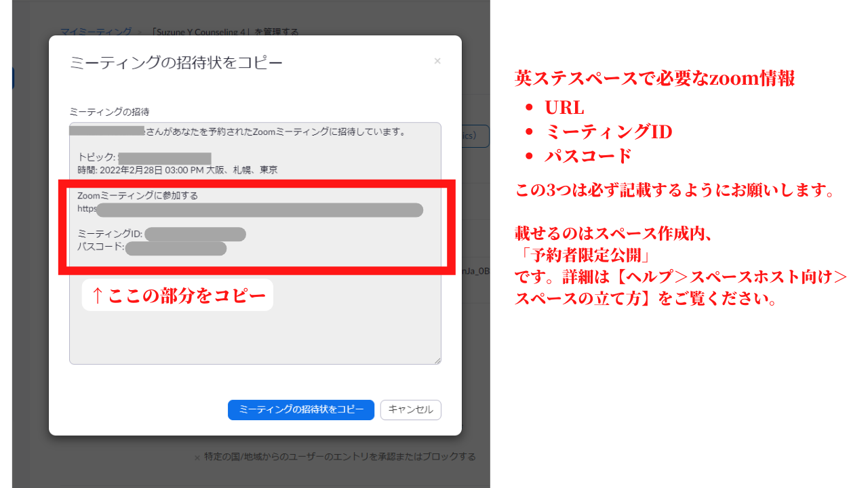Click the blue ミーティングの招待状をコピー button

click(x=301, y=410)
